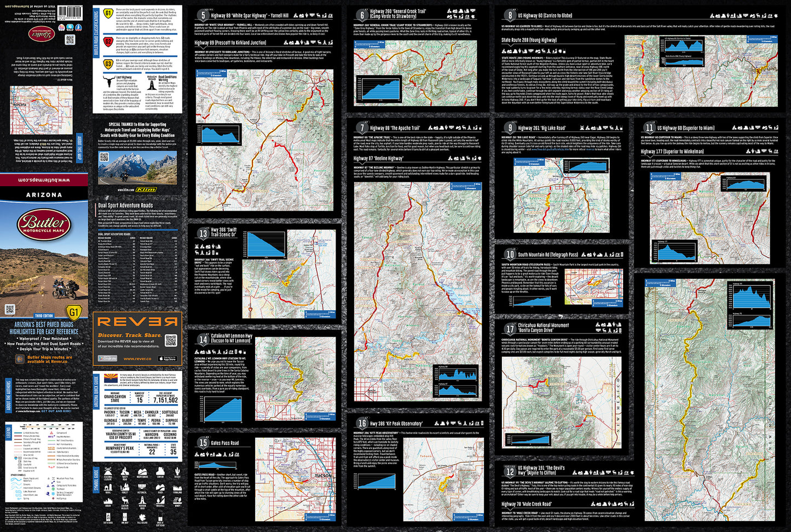Click the QR code in REVER ad
Screen dimensions: 791x532
coord(171,340)
